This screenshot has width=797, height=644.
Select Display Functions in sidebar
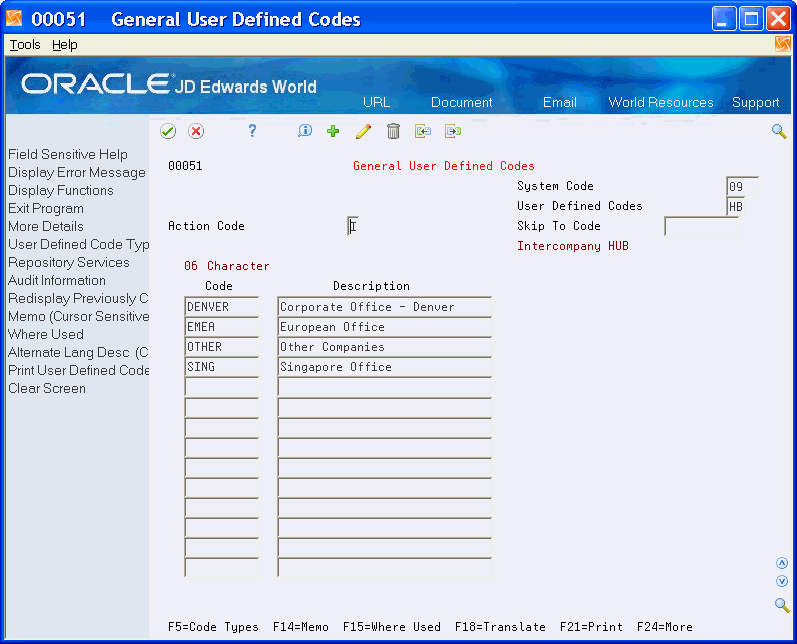60,190
